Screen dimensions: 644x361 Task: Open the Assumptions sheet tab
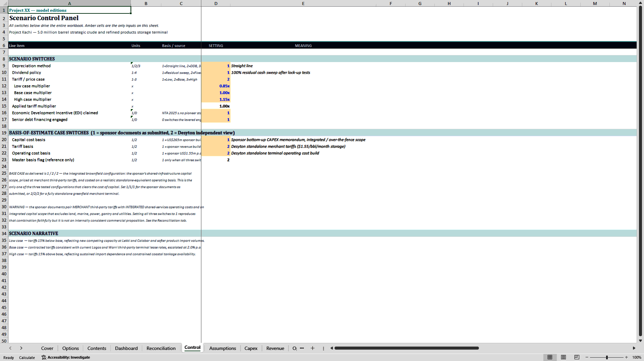pyautogui.click(x=223, y=348)
